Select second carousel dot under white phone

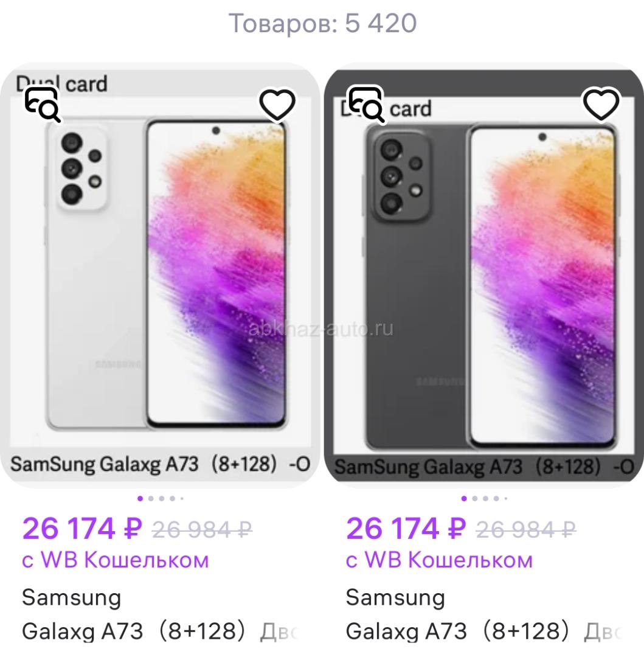(151, 499)
